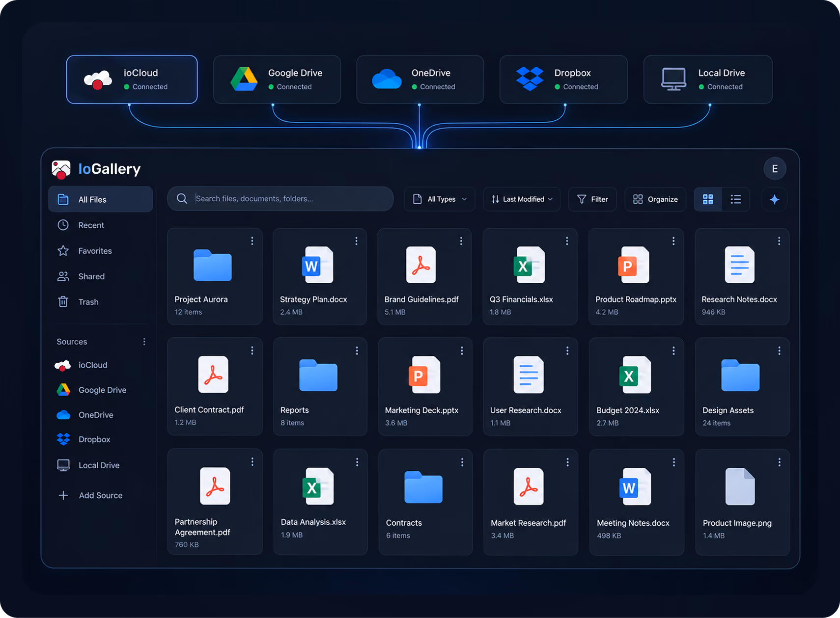The height and width of the screenshot is (618, 840).
Task: Open the Last Modified sort dropdown
Action: point(522,199)
